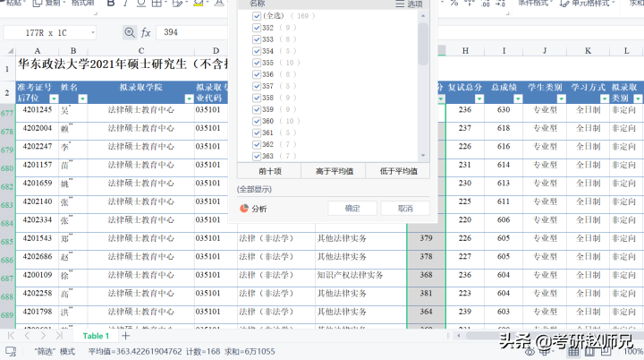Click the horizontal scrollbar left arrow

coord(458,336)
